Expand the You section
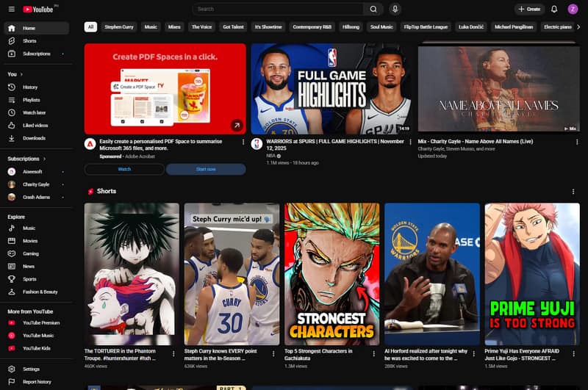Image resolution: width=588 pixels, height=390 pixels. [x=15, y=74]
